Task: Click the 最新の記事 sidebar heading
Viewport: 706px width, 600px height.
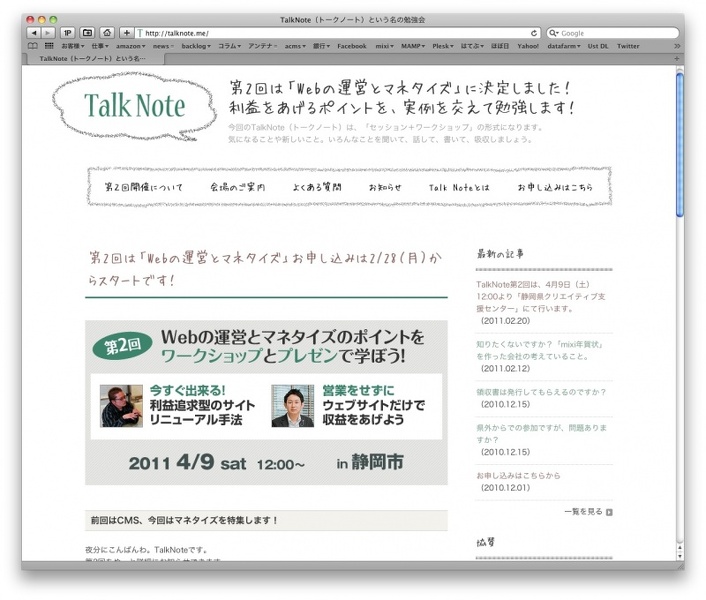Action: pos(500,254)
